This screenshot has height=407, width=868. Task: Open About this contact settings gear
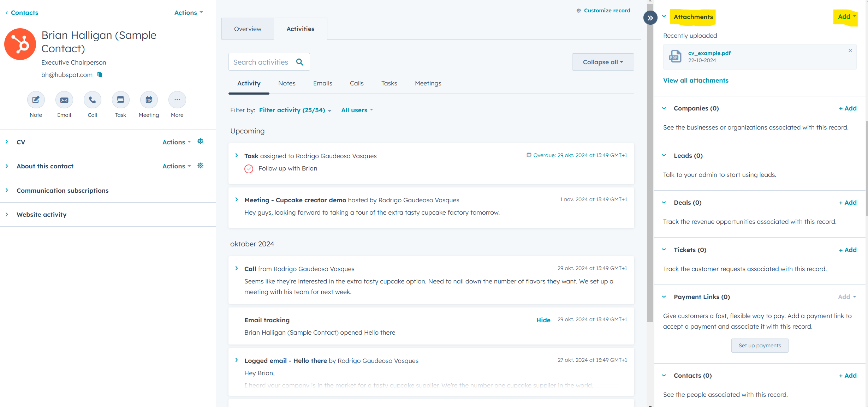click(x=200, y=166)
